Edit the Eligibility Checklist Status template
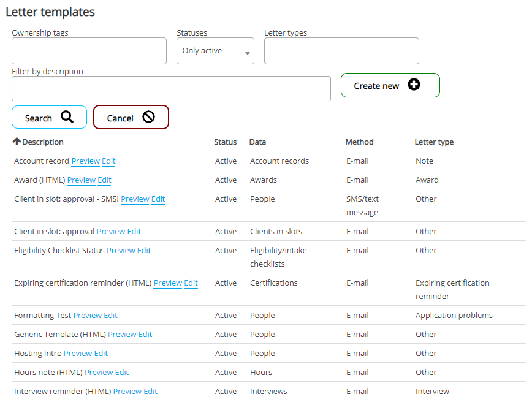This screenshot has width=532, height=399. [x=144, y=250]
